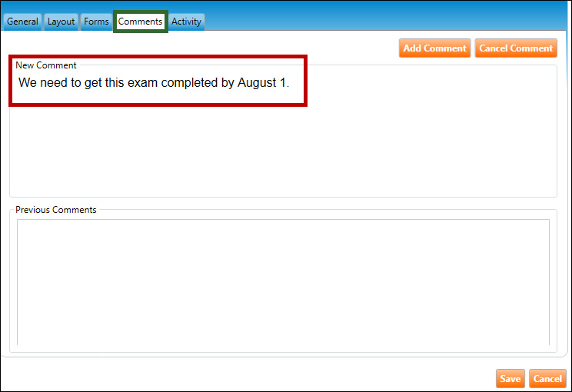The width and height of the screenshot is (572, 392).
Task: Focus the New Comment text box
Action: [283, 146]
